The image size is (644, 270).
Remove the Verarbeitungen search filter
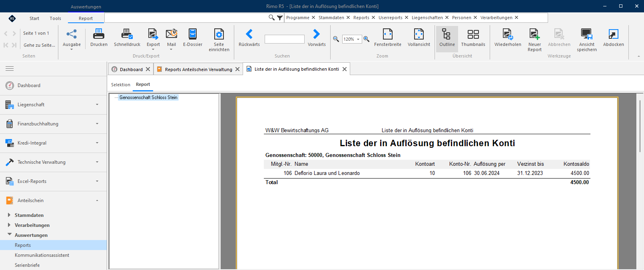coord(516,18)
